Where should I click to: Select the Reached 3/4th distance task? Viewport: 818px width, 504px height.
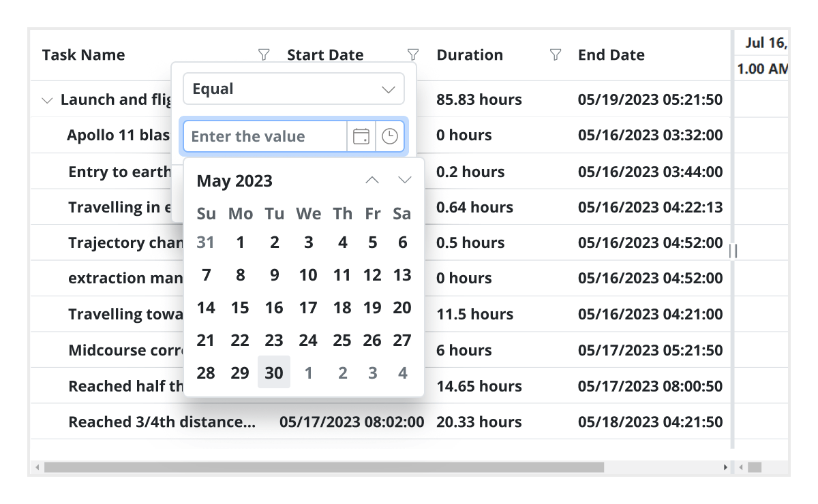[x=162, y=422]
